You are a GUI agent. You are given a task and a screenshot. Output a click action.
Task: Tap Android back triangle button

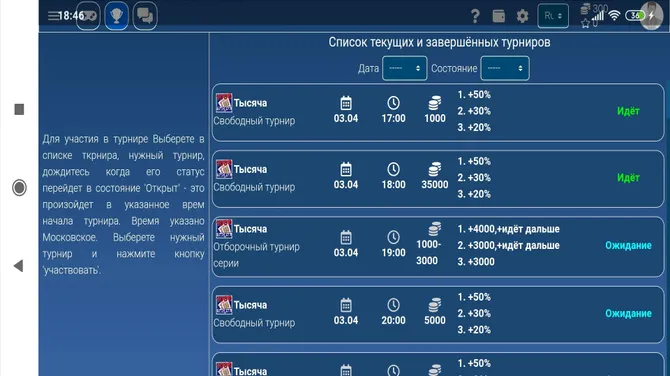point(18,266)
